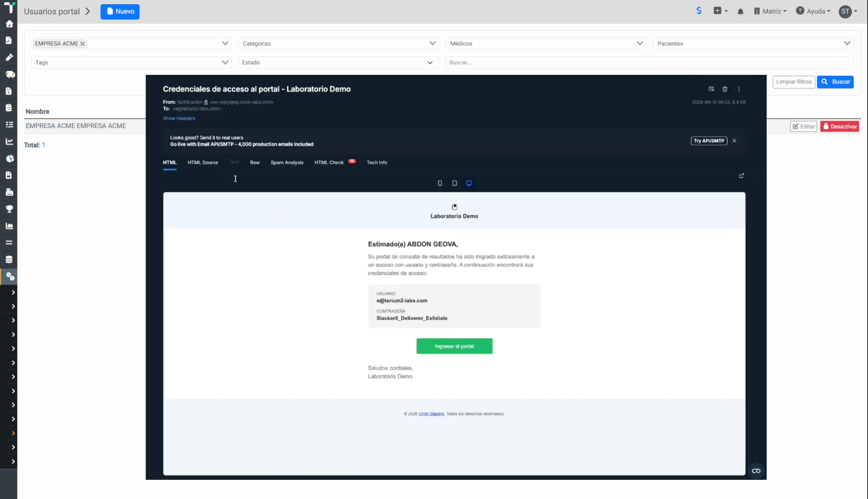Click the link icon at the preview corner

click(756, 471)
